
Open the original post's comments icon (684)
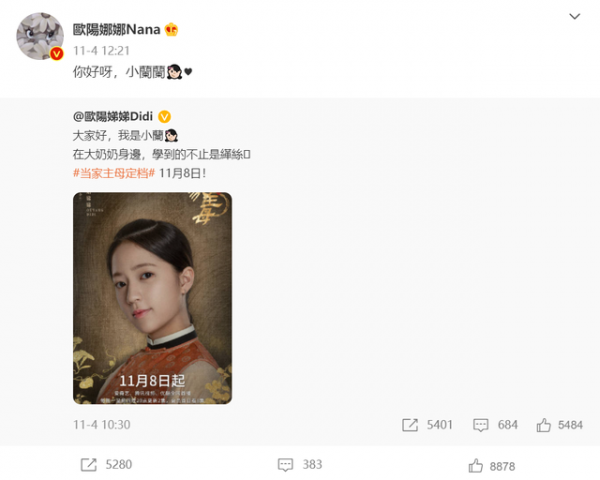pos(481,425)
